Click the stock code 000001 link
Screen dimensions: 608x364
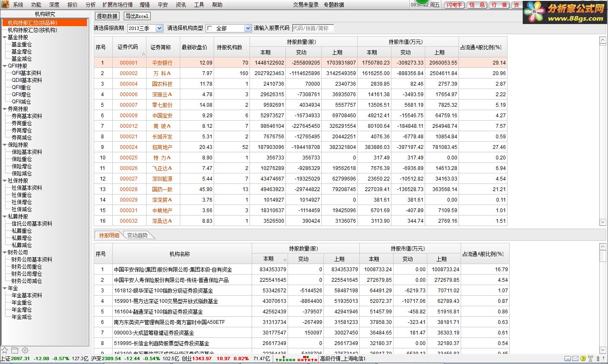129,63
